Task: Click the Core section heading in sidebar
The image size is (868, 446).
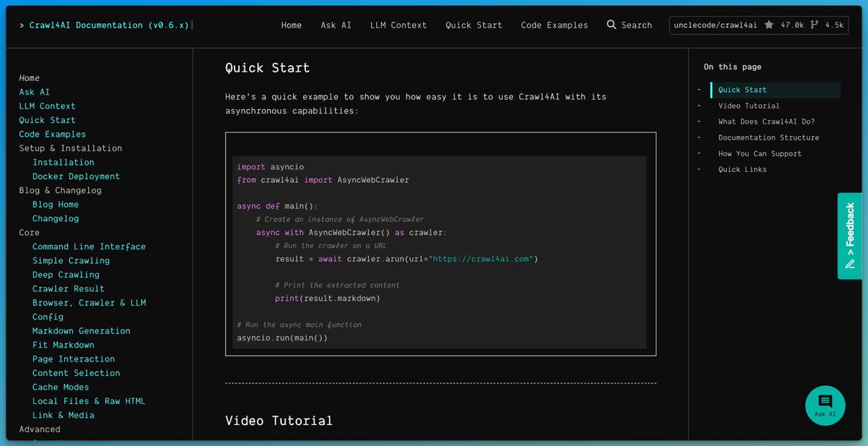Action: click(x=29, y=233)
